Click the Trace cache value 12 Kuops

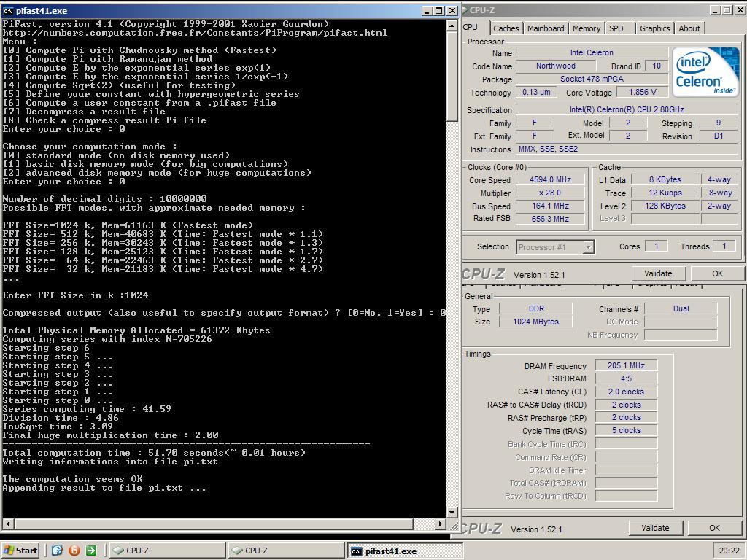click(665, 192)
